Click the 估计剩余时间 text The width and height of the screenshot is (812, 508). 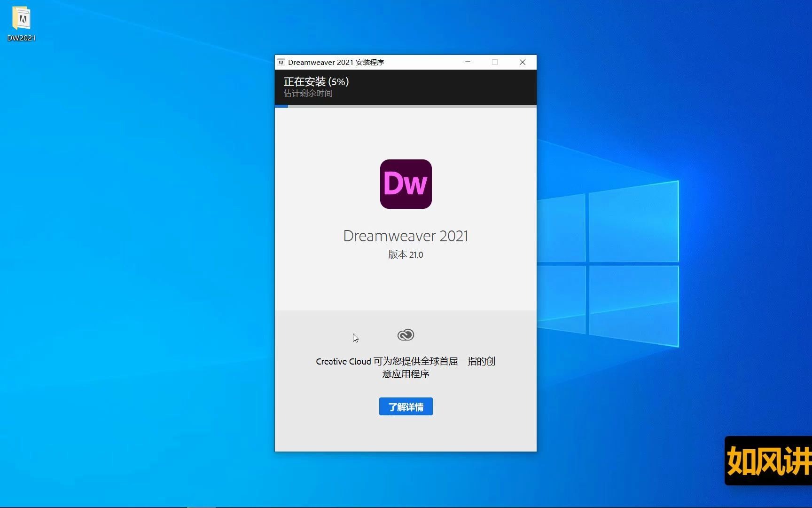point(308,93)
